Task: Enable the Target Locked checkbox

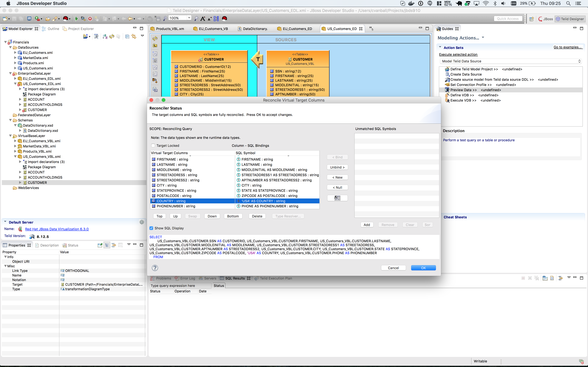Action: (153, 145)
